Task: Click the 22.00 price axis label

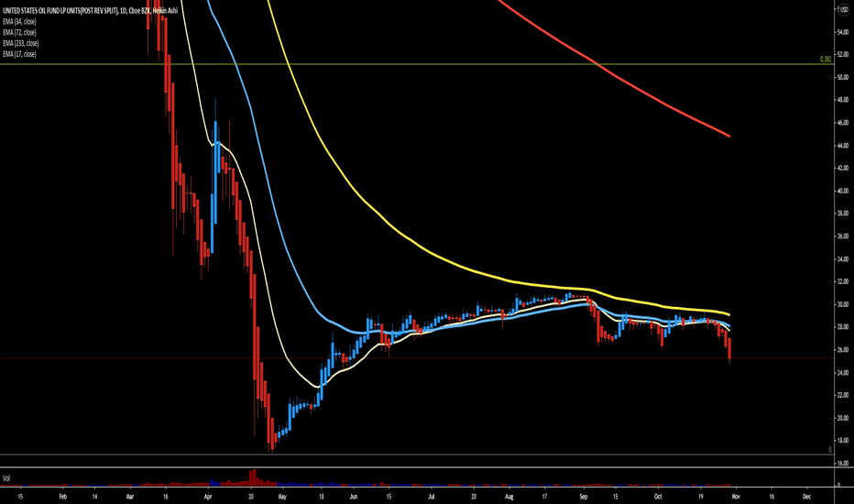Action: click(x=843, y=395)
